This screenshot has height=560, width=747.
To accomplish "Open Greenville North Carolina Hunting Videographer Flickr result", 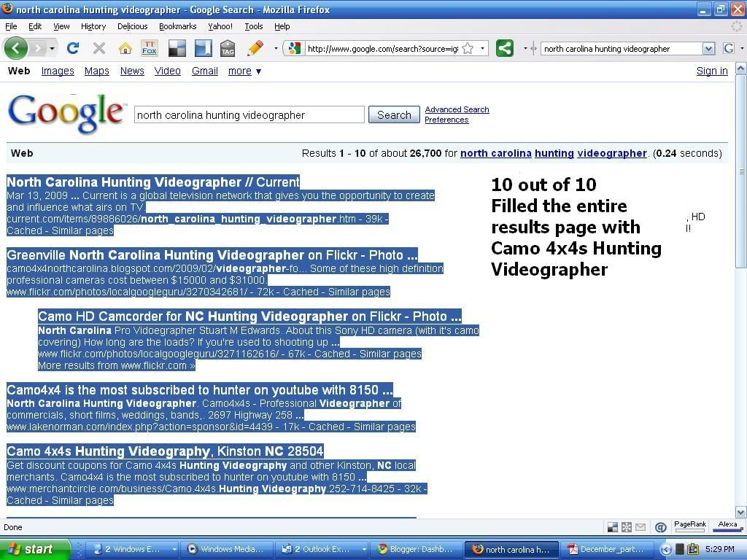I will (212, 254).
